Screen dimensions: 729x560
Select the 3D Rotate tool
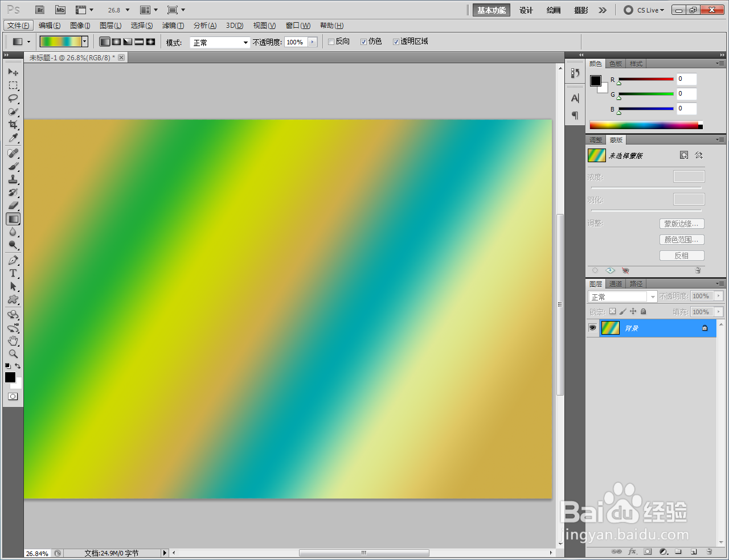coord(13,315)
